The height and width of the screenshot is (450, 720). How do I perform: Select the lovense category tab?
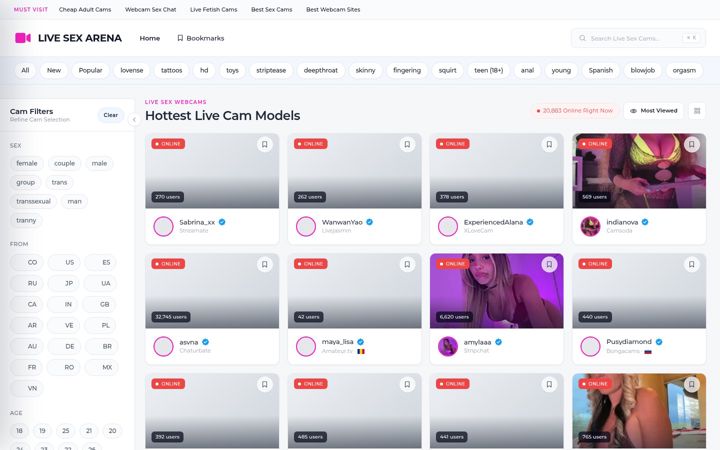click(132, 70)
